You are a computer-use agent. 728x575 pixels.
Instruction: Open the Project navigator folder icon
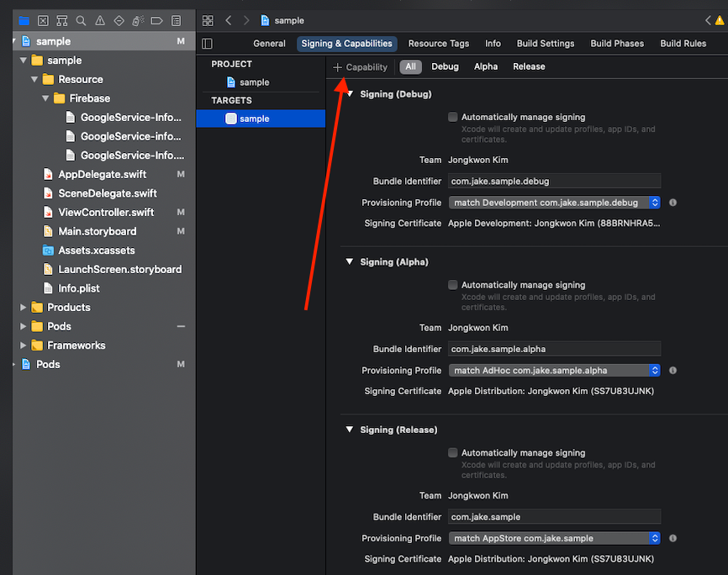point(24,21)
